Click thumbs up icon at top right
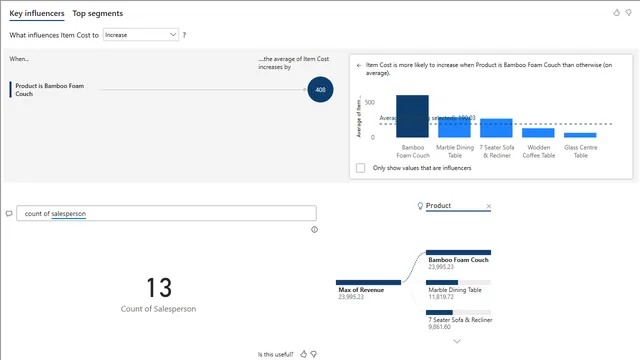The image size is (640, 360). tap(616, 13)
